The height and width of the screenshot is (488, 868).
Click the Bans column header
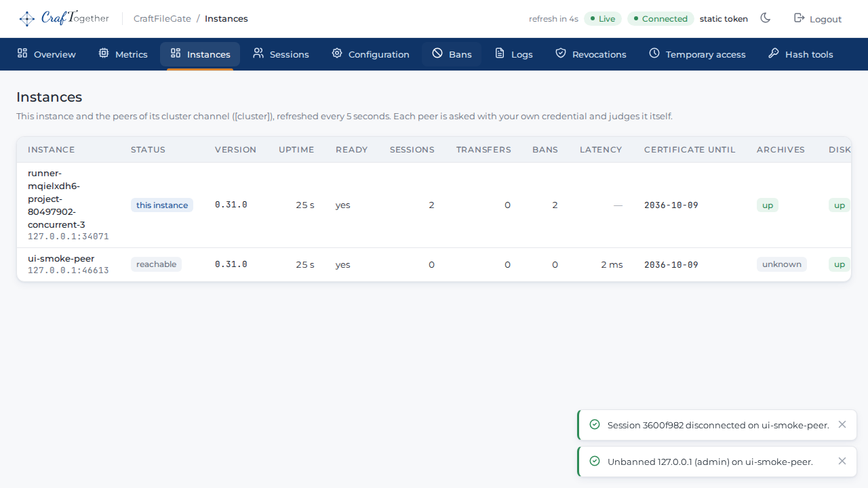[x=545, y=150]
